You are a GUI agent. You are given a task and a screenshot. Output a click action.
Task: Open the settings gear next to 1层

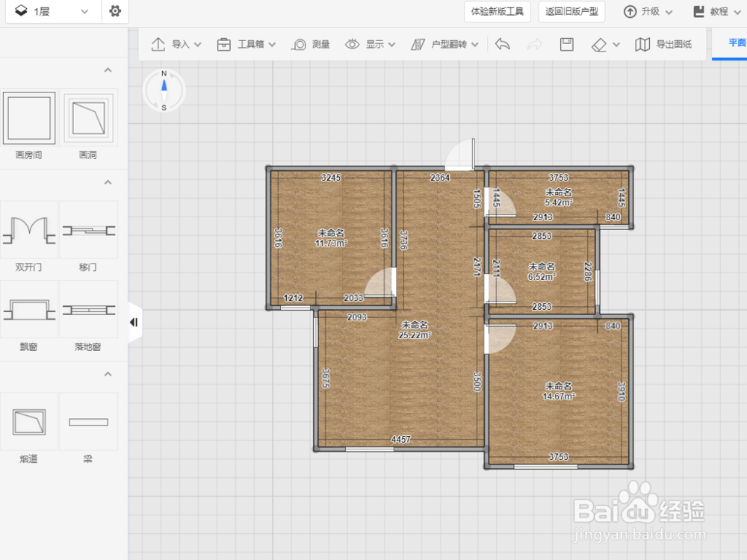115,11
